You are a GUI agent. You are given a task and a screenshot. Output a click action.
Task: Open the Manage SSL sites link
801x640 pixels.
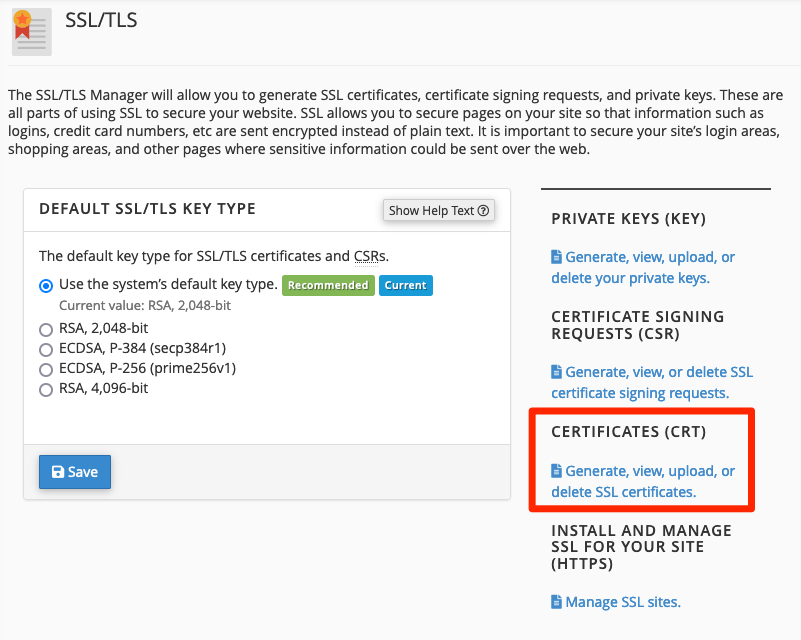point(623,601)
